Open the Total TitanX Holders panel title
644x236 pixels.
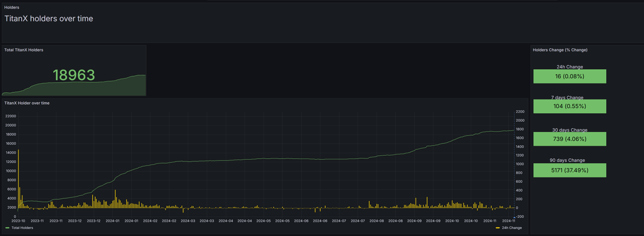[24, 50]
